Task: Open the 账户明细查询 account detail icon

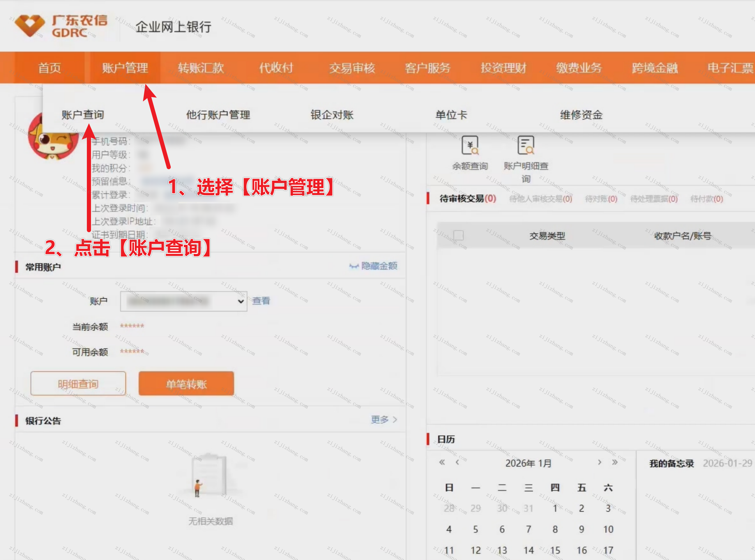Action: point(526,146)
